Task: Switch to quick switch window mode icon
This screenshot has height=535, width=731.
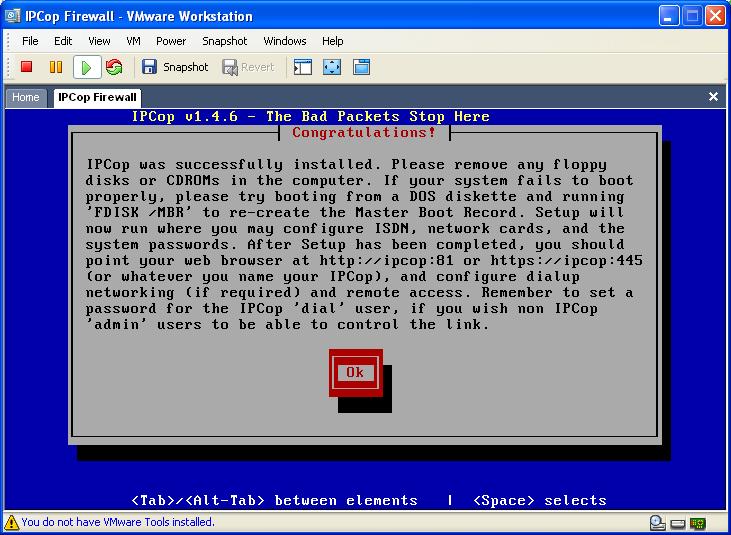Action: pos(361,67)
